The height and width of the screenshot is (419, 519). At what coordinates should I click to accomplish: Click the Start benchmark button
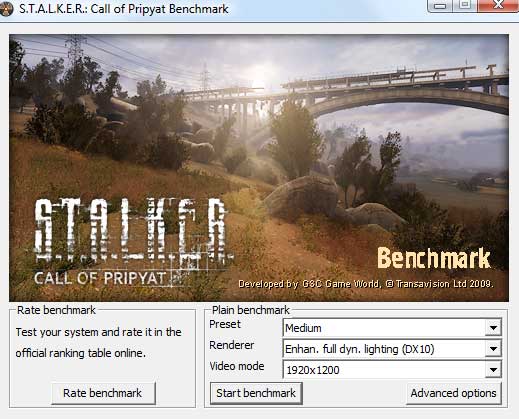pyautogui.click(x=256, y=393)
